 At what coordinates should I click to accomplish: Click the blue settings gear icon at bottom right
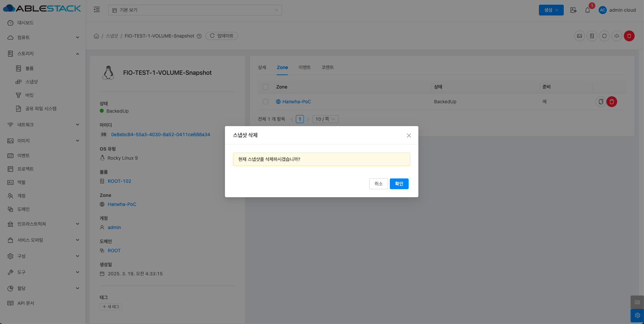click(637, 315)
